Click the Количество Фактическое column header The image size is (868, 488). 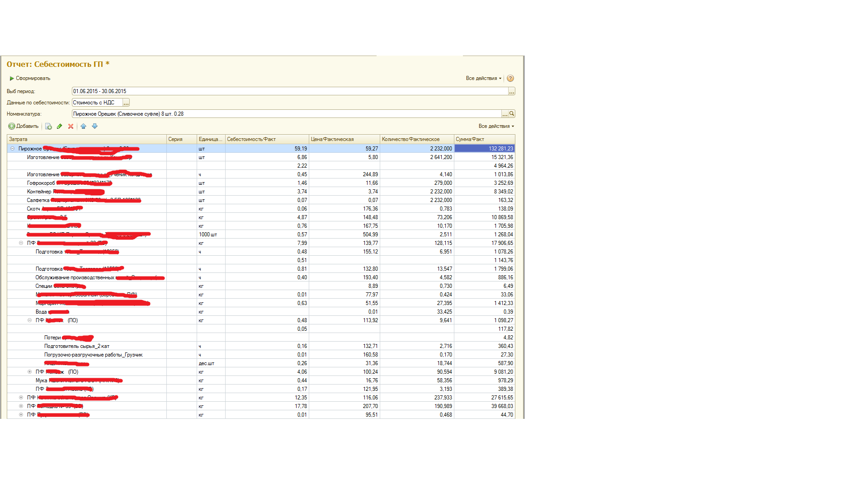pyautogui.click(x=417, y=139)
